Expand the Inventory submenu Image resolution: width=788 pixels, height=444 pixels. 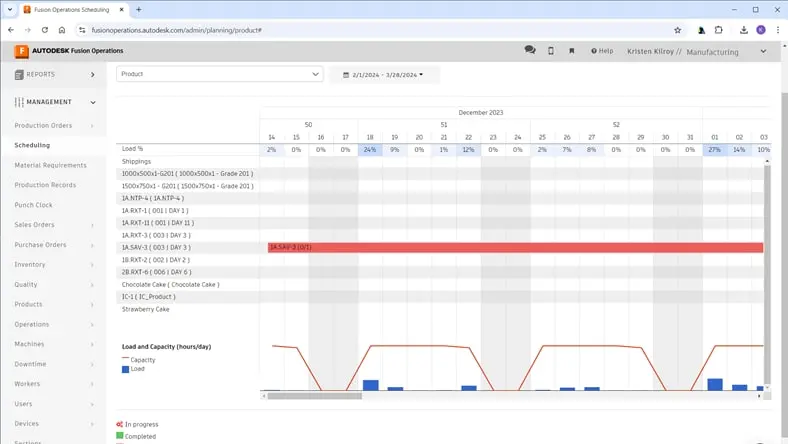tap(92, 265)
